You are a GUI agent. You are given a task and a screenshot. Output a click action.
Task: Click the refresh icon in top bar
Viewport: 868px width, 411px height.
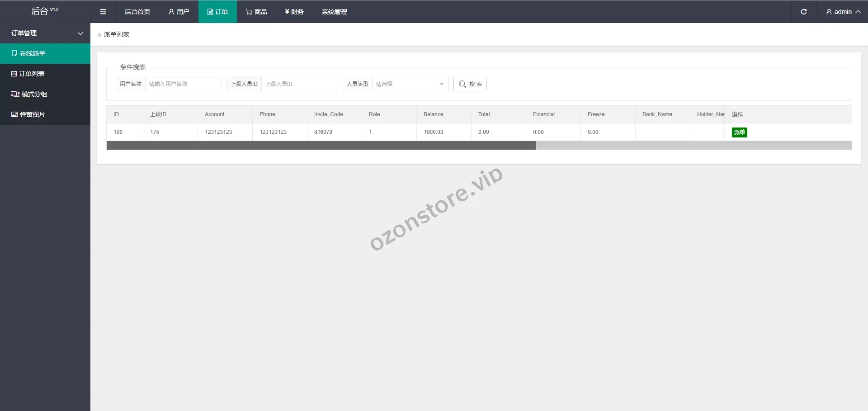pos(803,12)
